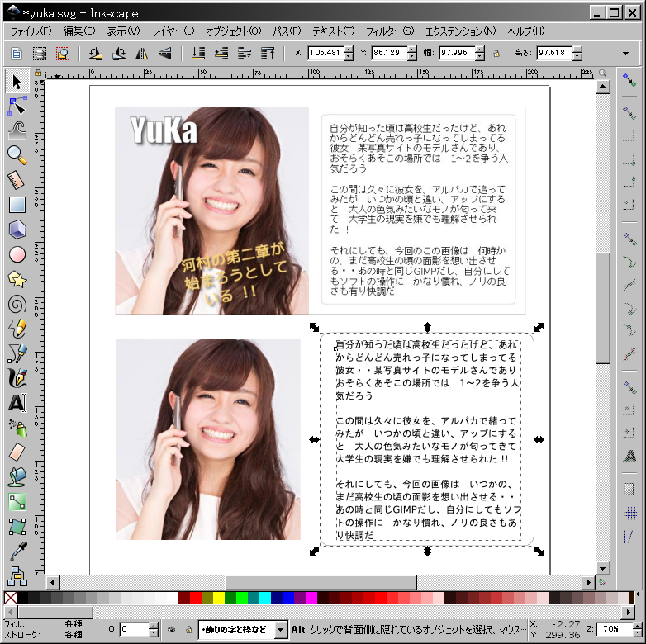The width and height of the screenshot is (646, 644).
Task: Select the Tweak tool
Action: coord(17,130)
